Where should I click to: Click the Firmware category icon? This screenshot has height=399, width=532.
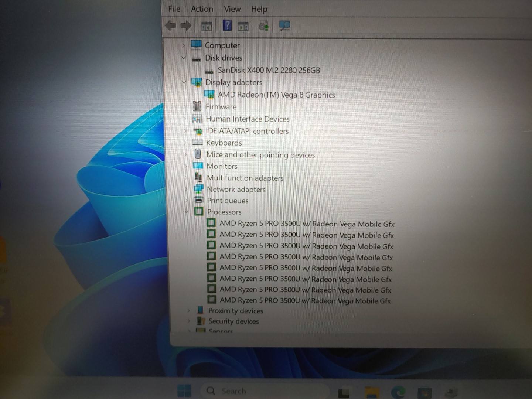197,106
